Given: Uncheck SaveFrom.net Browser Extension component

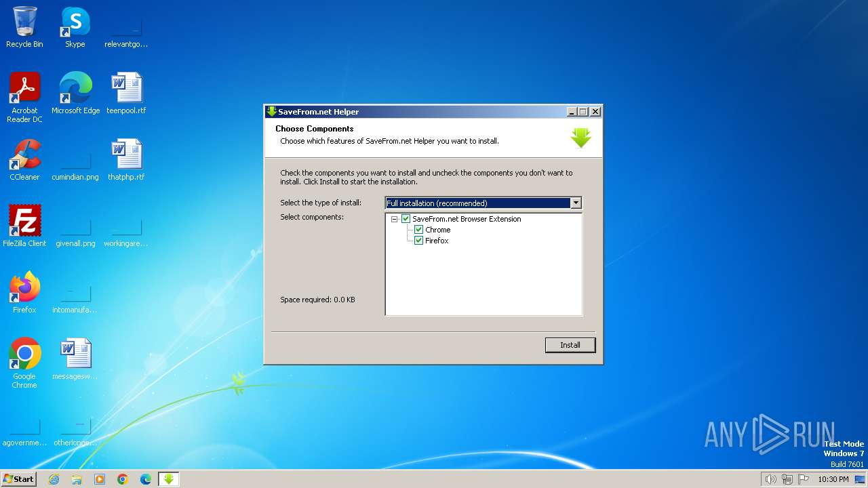Looking at the screenshot, I should click(x=406, y=219).
